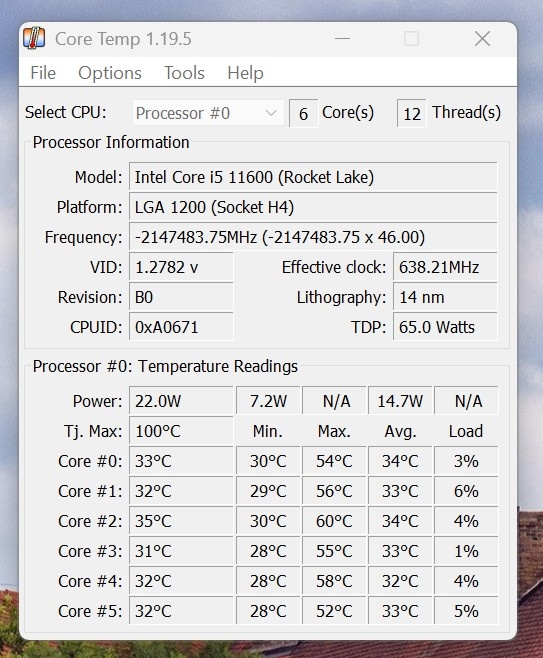Click Core #3 load 1%

(466, 551)
